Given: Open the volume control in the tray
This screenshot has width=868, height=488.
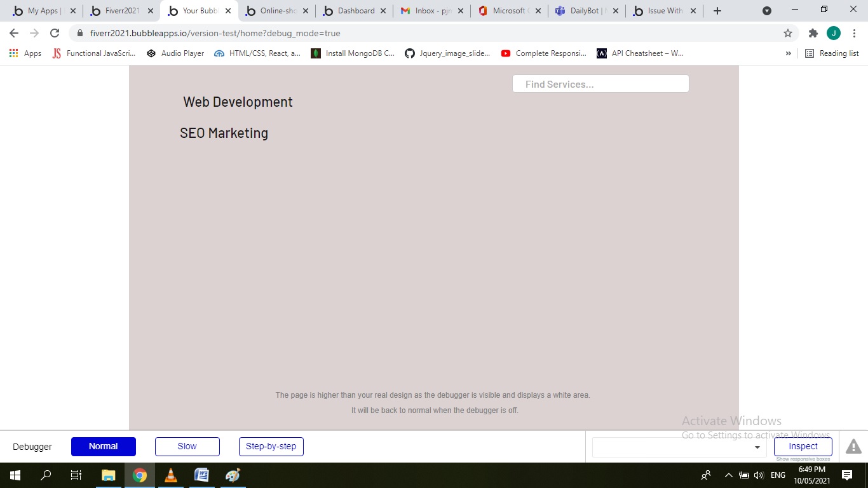Looking at the screenshot, I should tap(759, 475).
